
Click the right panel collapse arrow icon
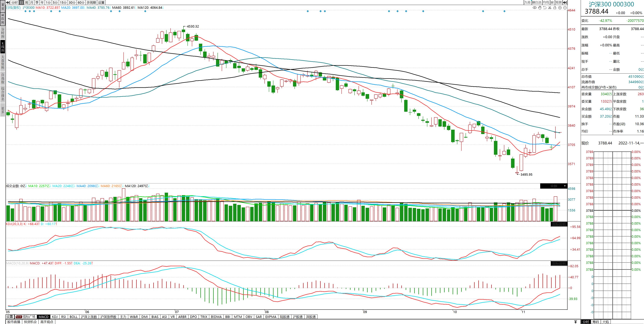[565, 3]
